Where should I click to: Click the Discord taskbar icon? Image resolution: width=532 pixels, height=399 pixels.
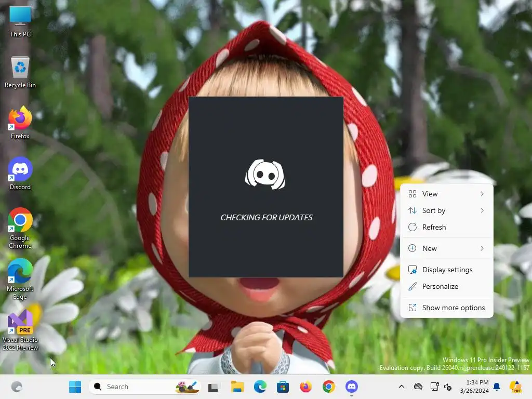[352, 387]
